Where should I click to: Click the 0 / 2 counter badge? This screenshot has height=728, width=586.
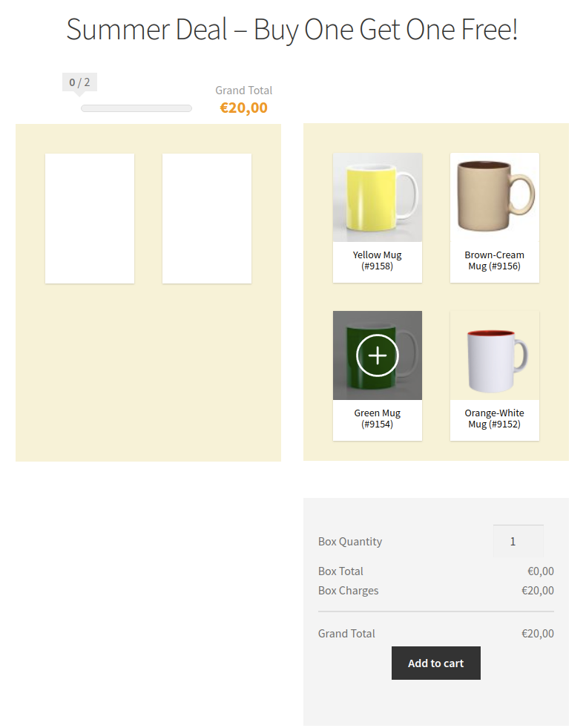click(80, 82)
